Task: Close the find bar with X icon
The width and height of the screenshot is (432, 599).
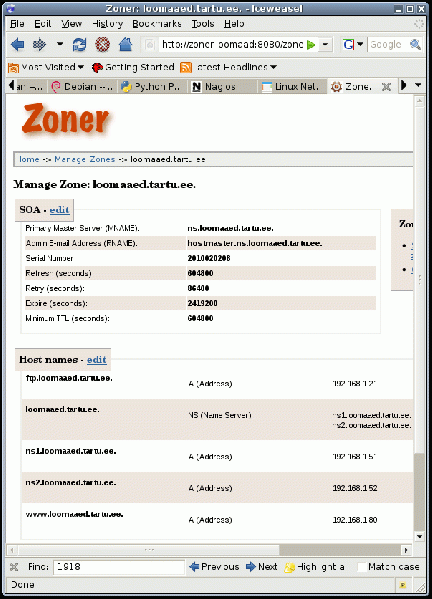Action: 14,567
